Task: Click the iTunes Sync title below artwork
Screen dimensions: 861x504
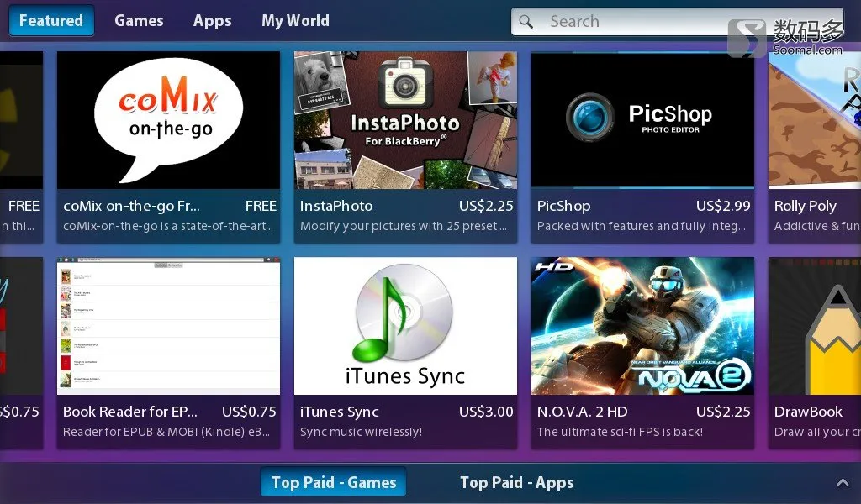Action: (340, 412)
